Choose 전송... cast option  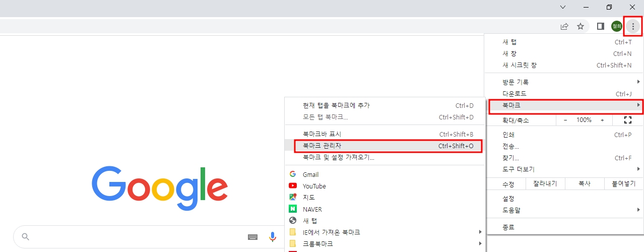click(565, 146)
